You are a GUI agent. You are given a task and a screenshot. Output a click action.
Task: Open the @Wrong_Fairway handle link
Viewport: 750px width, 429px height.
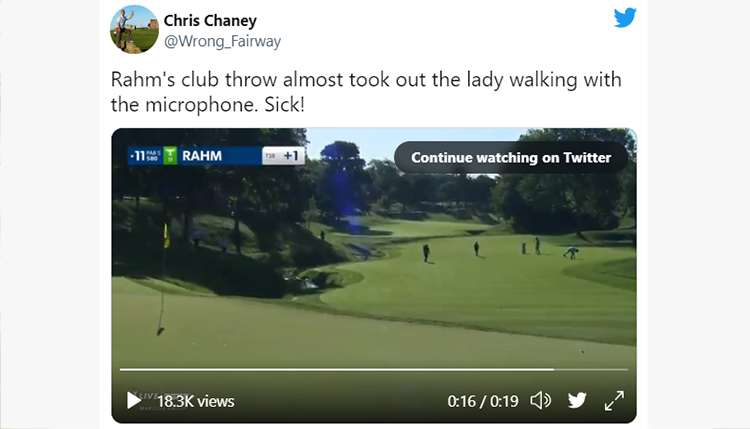coord(222,41)
